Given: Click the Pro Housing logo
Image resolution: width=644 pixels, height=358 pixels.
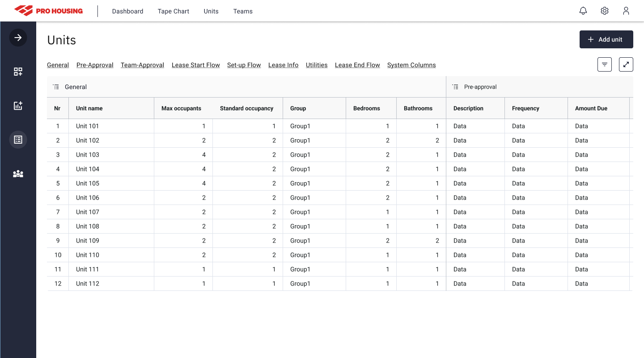Looking at the screenshot, I should (x=49, y=11).
